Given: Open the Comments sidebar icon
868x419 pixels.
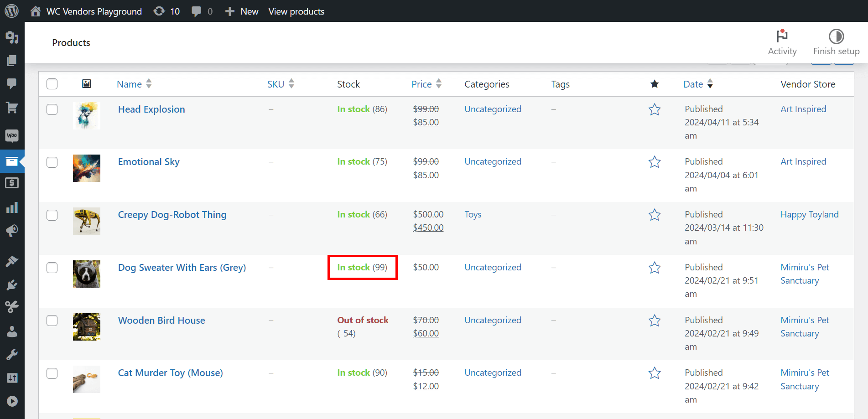Looking at the screenshot, I should click(x=12, y=83).
